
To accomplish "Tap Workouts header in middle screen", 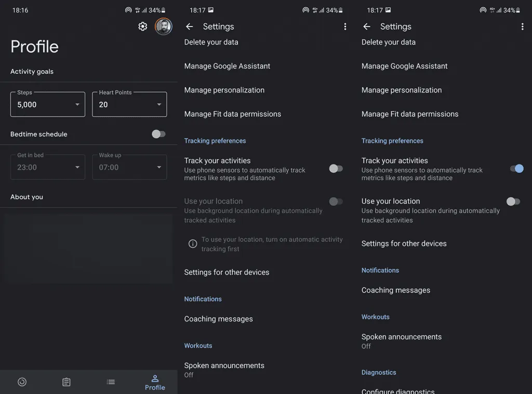I will (198, 346).
